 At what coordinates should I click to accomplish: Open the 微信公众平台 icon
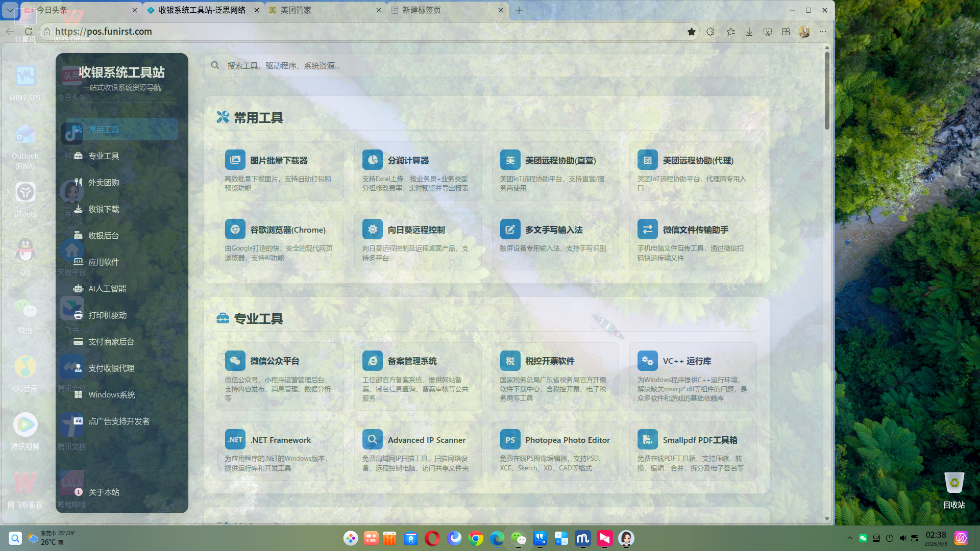coord(235,361)
